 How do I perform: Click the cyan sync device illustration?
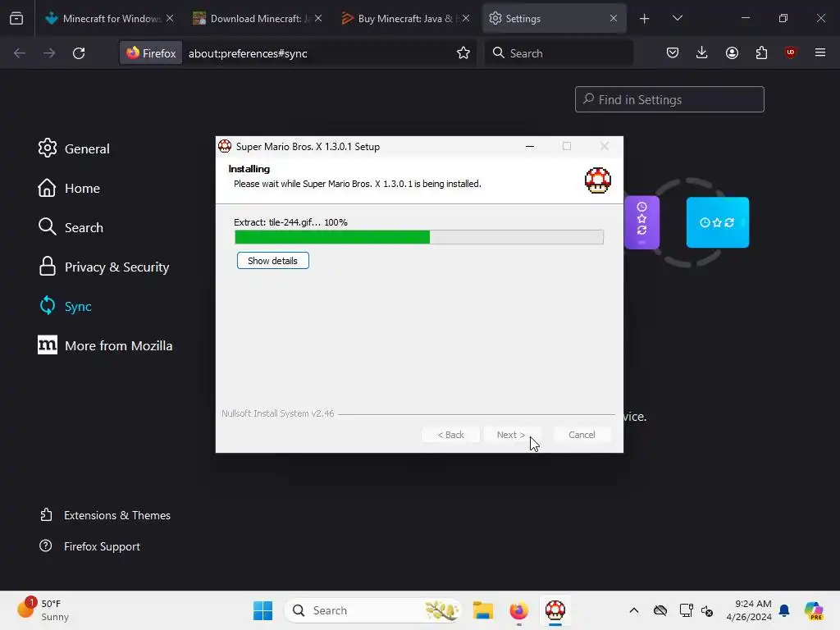tap(717, 222)
